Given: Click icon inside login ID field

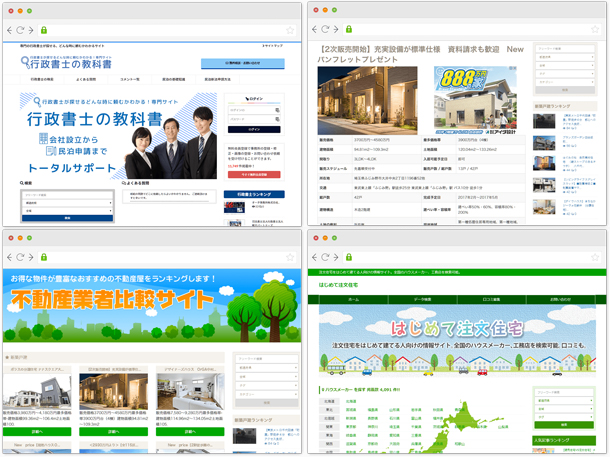Looking at the screenshot, I should click(x=277, y=110).
